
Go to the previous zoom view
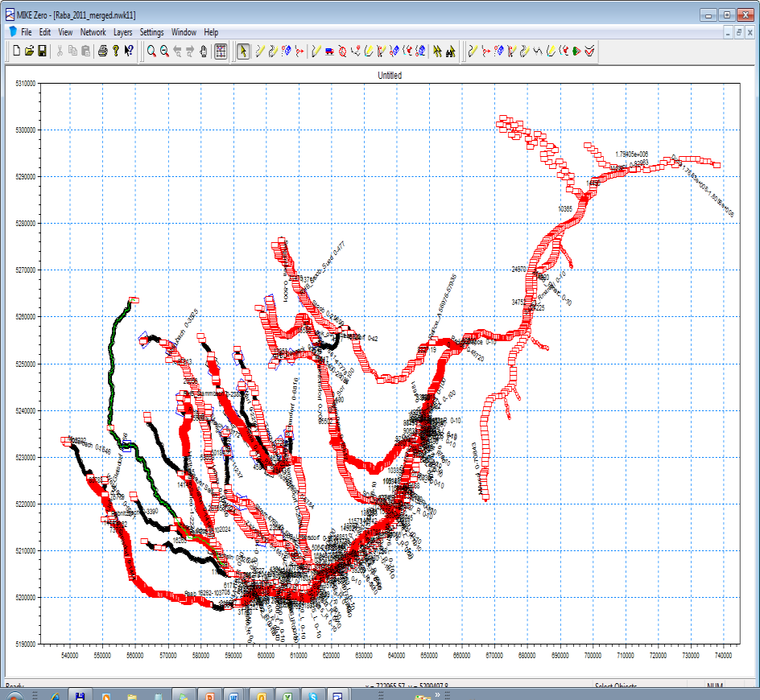(177, 51)
